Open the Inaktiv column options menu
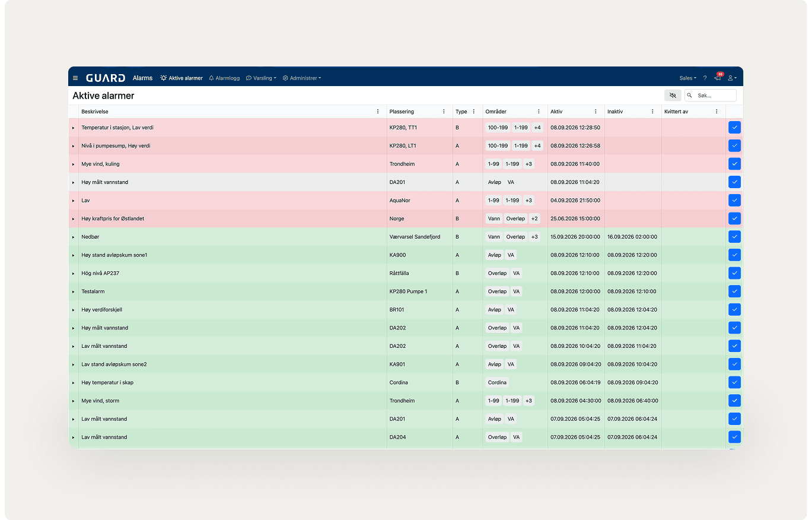The width and height of the screenshot is (812, 520). click(x=652, y=112)
